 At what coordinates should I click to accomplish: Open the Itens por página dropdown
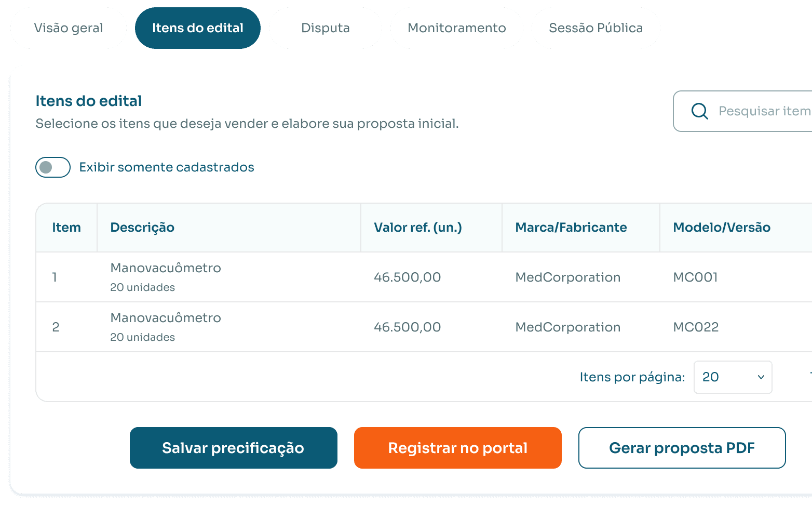(x=733, y=377)
